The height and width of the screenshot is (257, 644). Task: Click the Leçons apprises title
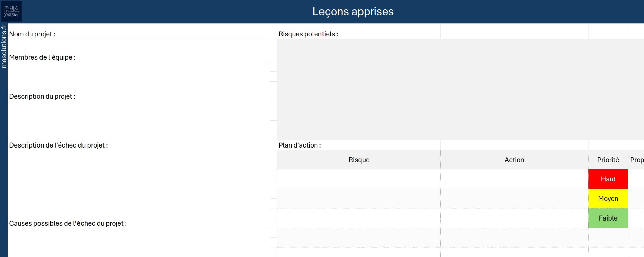click(x=353, y=12)
